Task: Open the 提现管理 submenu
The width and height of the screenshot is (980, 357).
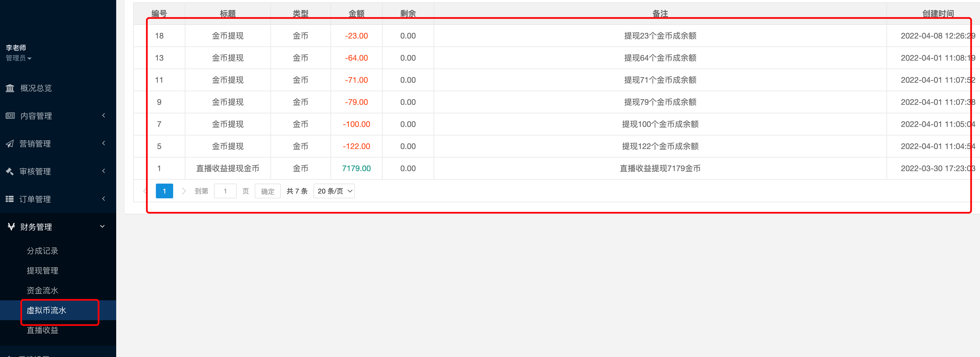Action: point(42,271)
